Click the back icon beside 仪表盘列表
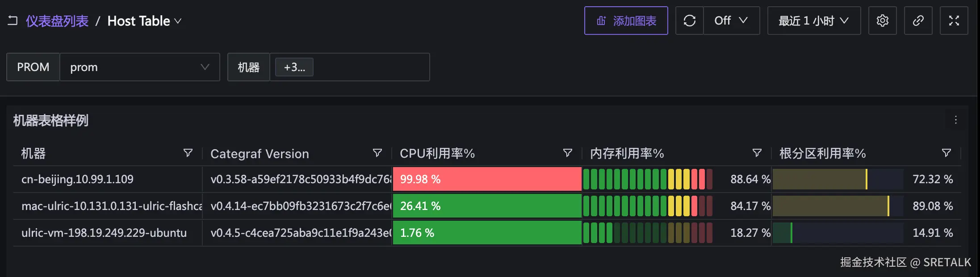The image size is (980, 277). point(13,21)
